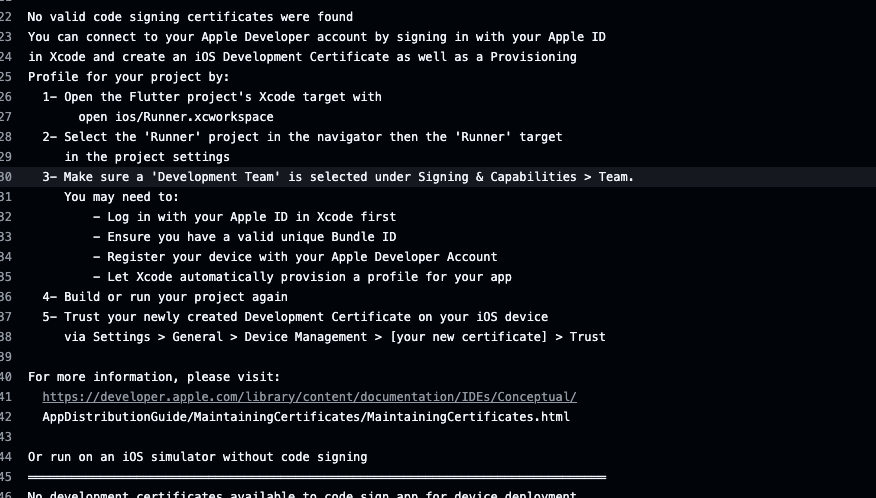This screenshot has width=876, height=498.
Task: Click the 'Log in with your Apple ID' line
Action: 244,217
